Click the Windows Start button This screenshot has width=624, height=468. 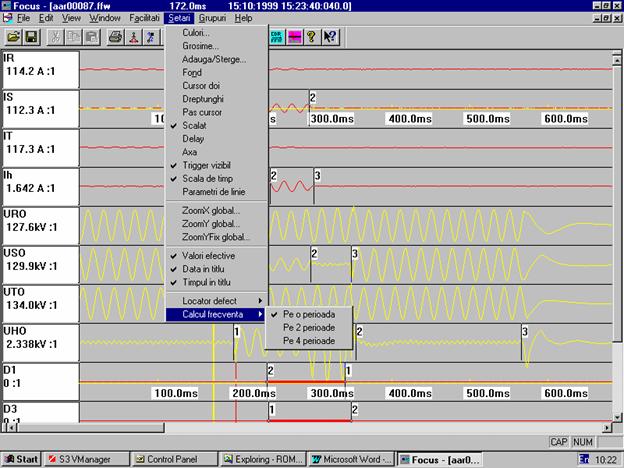[x=21, y=459]
